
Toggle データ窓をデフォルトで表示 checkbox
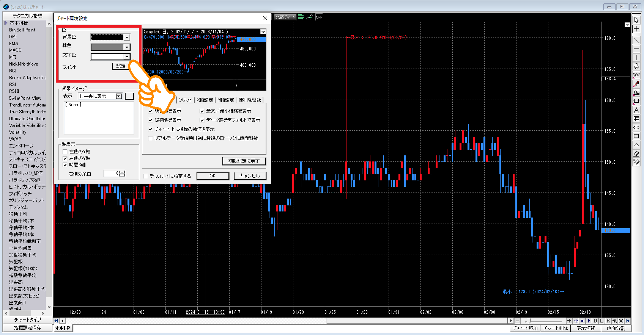pyautogui.click(x=202, y=120)
